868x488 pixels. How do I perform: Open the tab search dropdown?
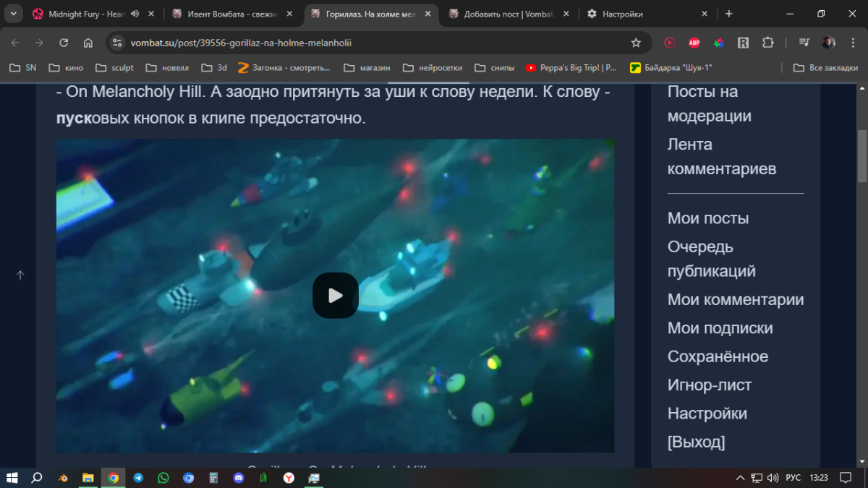coord(13,14)
